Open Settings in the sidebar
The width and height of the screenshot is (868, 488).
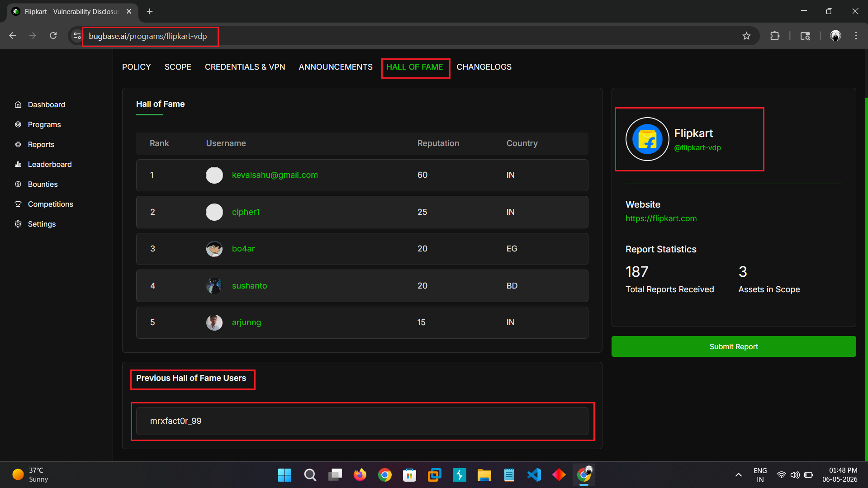pyautogui.click(x=42, y=224)
